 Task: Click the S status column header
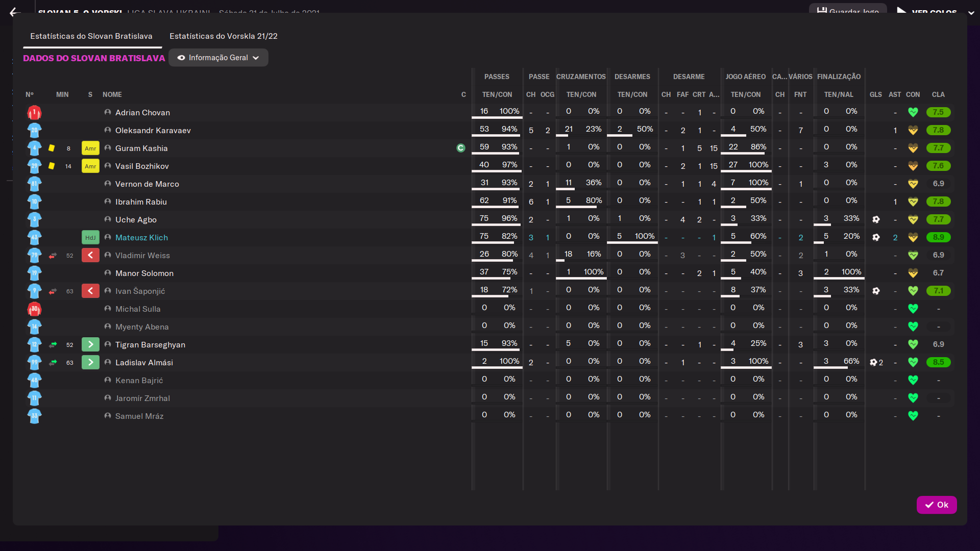(x=90, y=95)
